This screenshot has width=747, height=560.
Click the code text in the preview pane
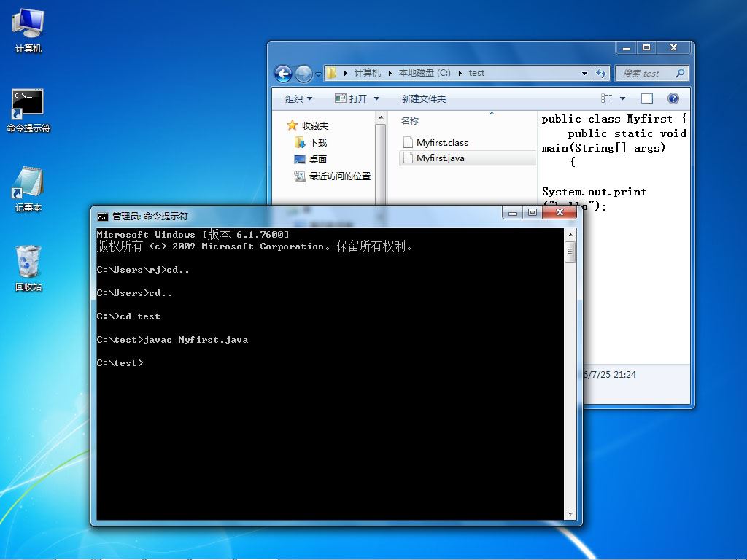pos(614,162)
